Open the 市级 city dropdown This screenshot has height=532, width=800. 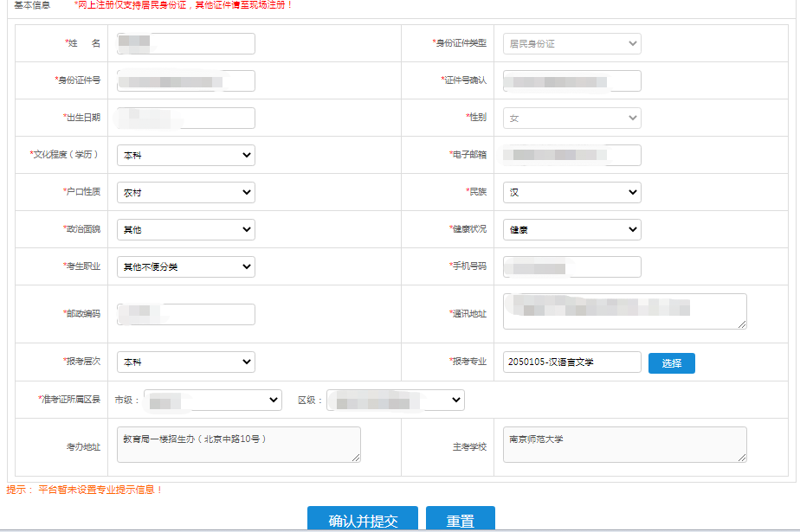[212, 400]
